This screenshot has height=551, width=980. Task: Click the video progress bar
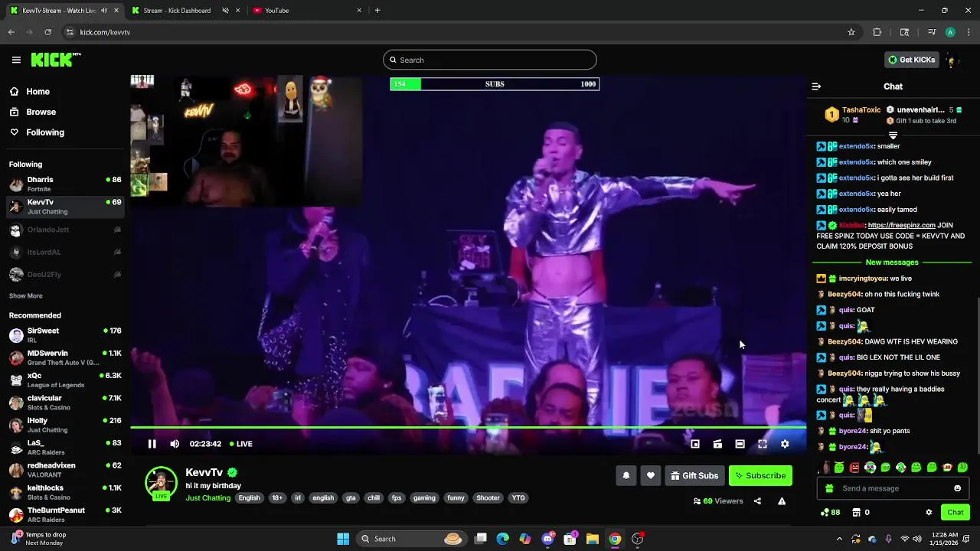(468, 429)
